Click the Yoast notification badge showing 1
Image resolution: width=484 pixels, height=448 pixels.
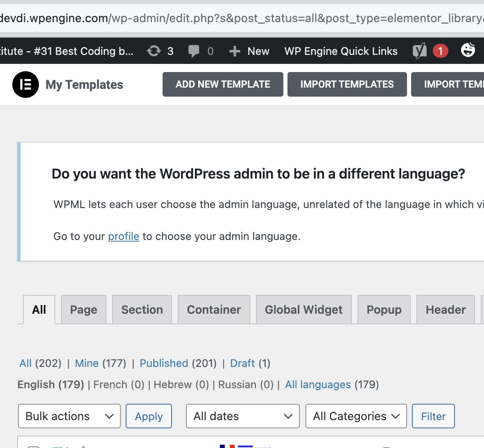[x=440, y=51]
